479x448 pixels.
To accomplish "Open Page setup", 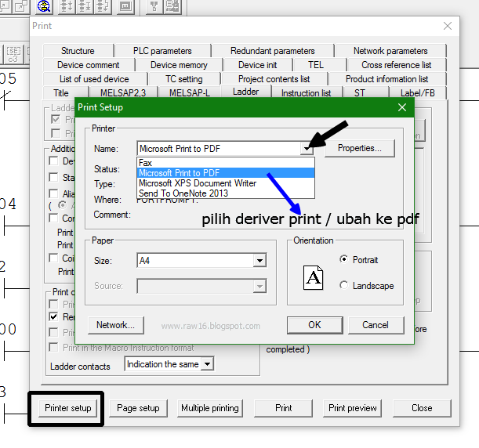I will (138, 408).
